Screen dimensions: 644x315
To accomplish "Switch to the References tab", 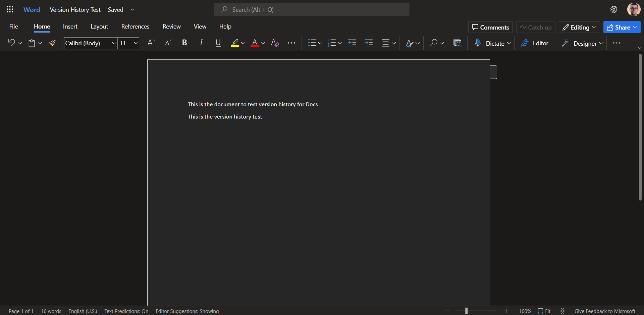I will point(135,26).
